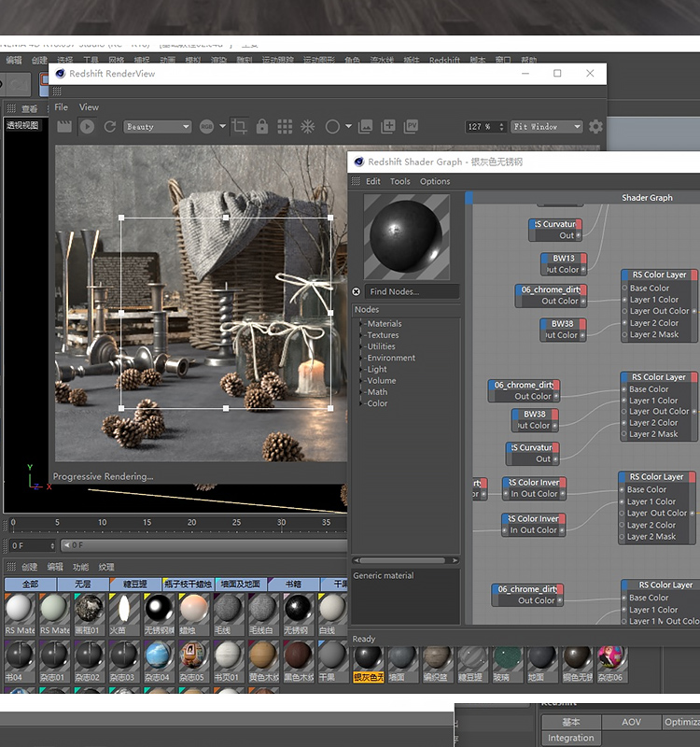
Task: Click the bucket grid icon
Action: [x=285, y=126]
